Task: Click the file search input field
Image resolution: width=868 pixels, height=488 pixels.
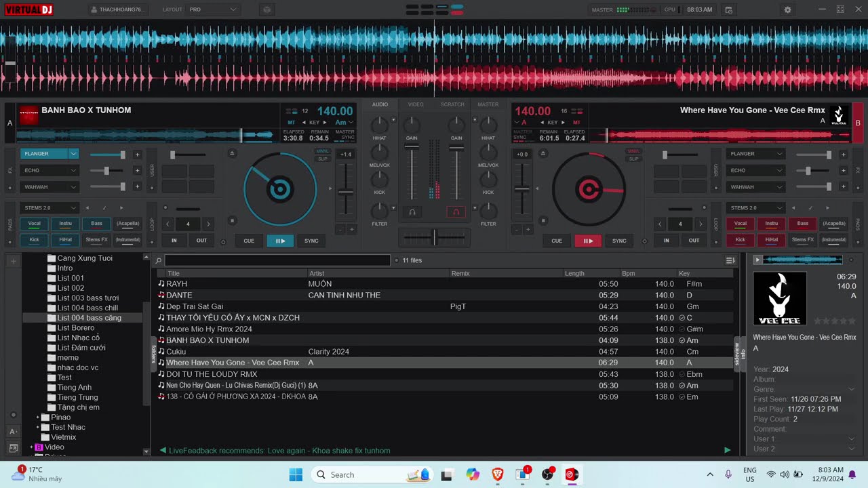Action: [277, 260]
